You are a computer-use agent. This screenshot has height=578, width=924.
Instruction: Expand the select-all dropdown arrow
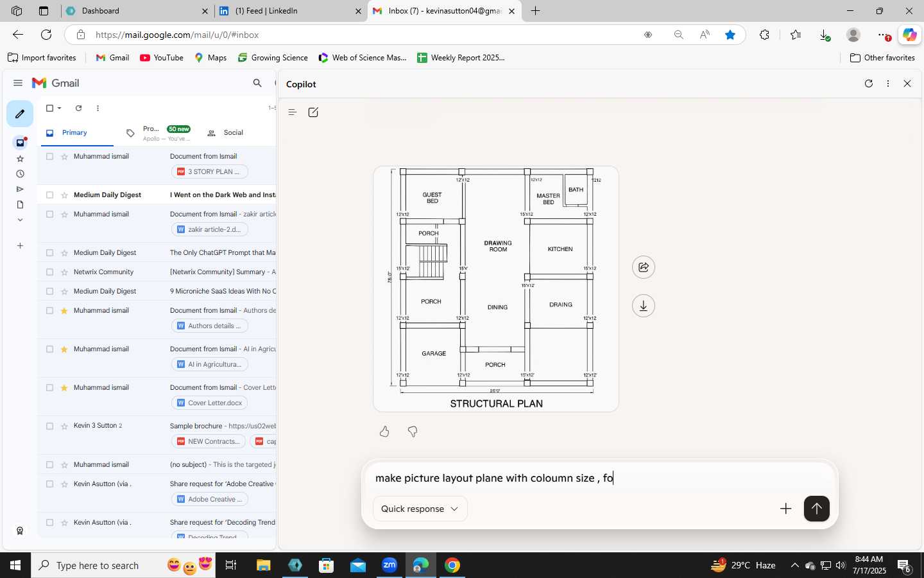pos(60,109)
